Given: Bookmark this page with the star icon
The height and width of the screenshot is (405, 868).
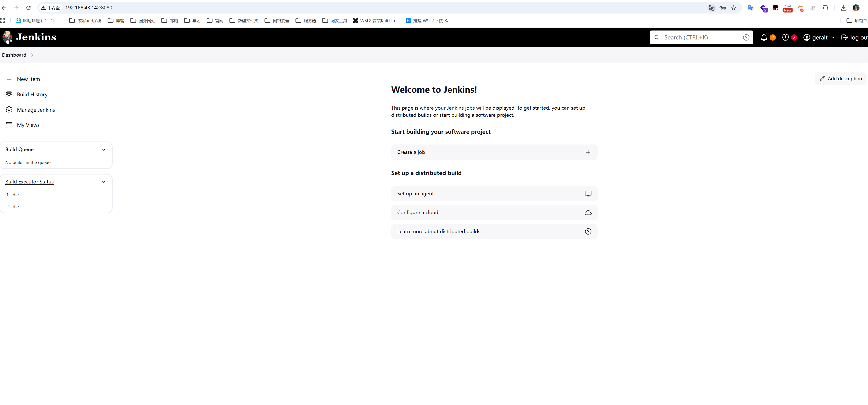Looking at the screenshot, I should (734, 8).
